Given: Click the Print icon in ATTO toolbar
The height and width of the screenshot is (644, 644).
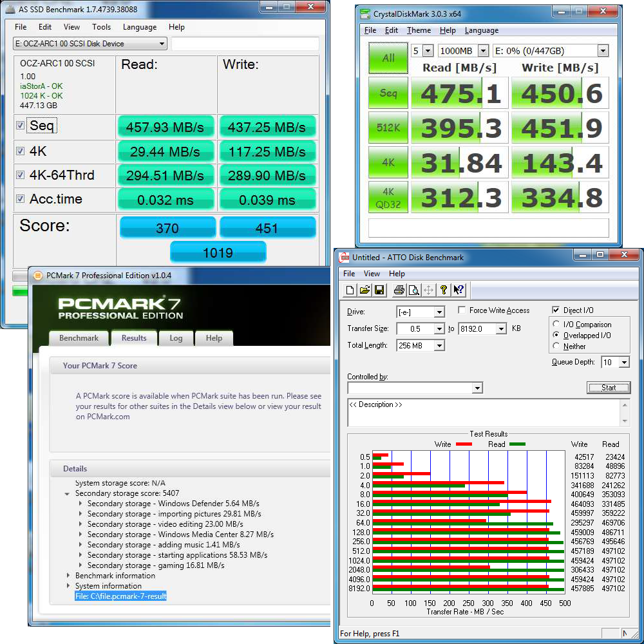Looking at the screenshot, I should (399, 290).
